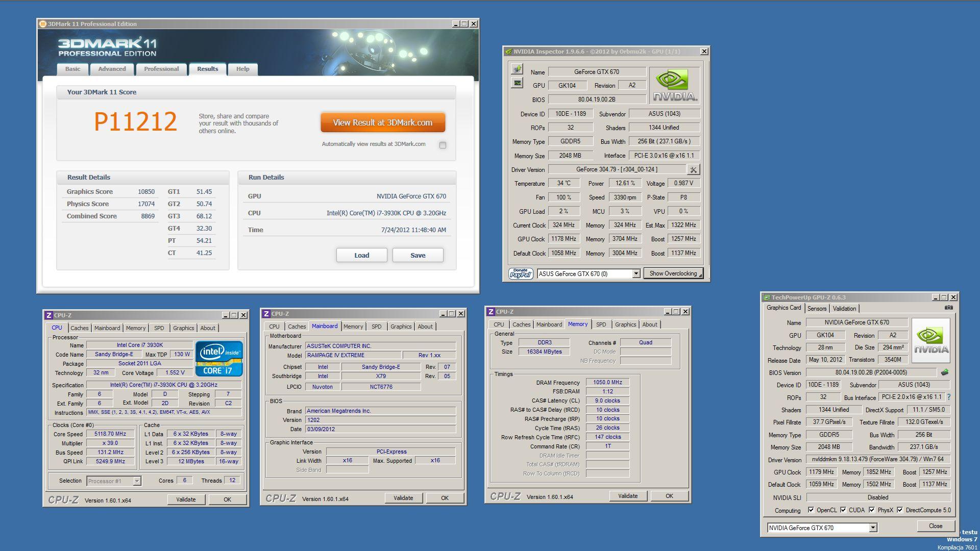Click Combined Score value 8869
The width and height of the screenshot is (980, 551).
point(148,216)
